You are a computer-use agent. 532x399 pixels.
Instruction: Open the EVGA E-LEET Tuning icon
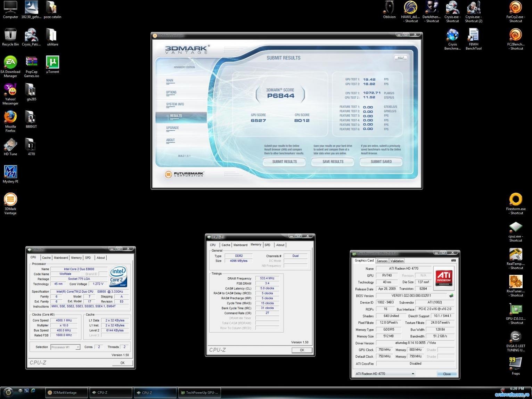tap(516, 341)
